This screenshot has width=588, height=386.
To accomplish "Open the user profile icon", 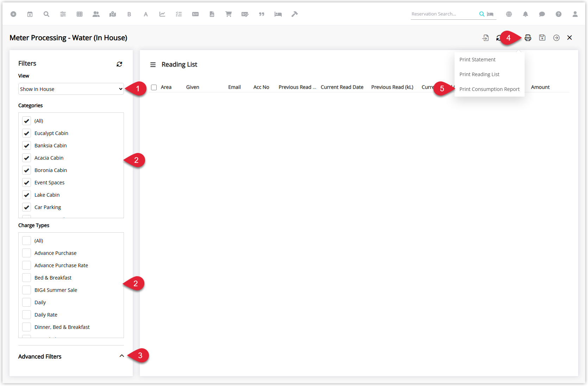I will click(x=575, y=14).
